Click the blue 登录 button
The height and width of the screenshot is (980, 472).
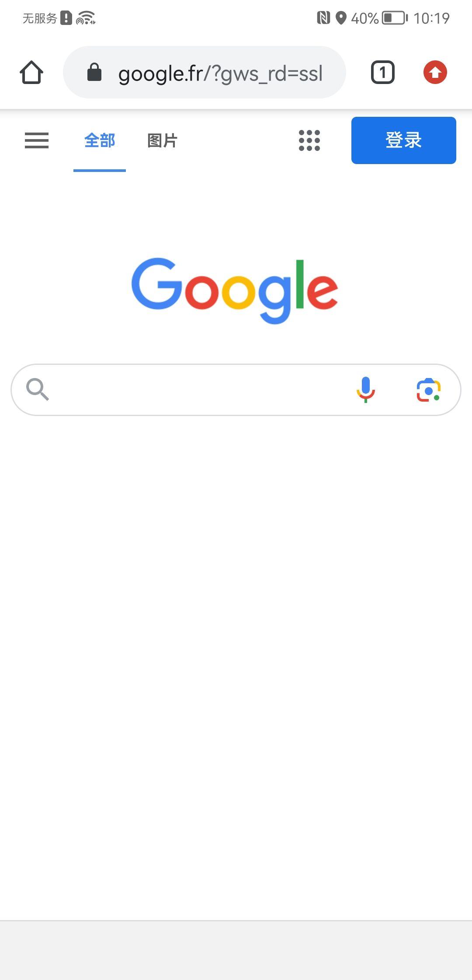click(404, 140)
